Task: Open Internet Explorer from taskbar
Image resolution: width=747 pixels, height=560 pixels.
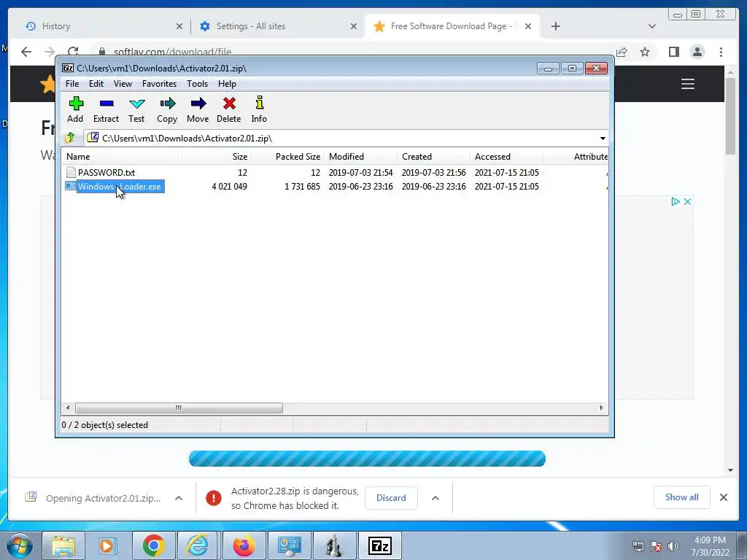Action: point(197,545)
